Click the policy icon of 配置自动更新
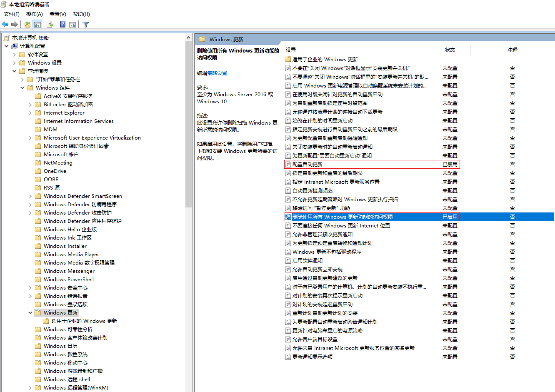The image size is (555, 392). pos(288,165)
